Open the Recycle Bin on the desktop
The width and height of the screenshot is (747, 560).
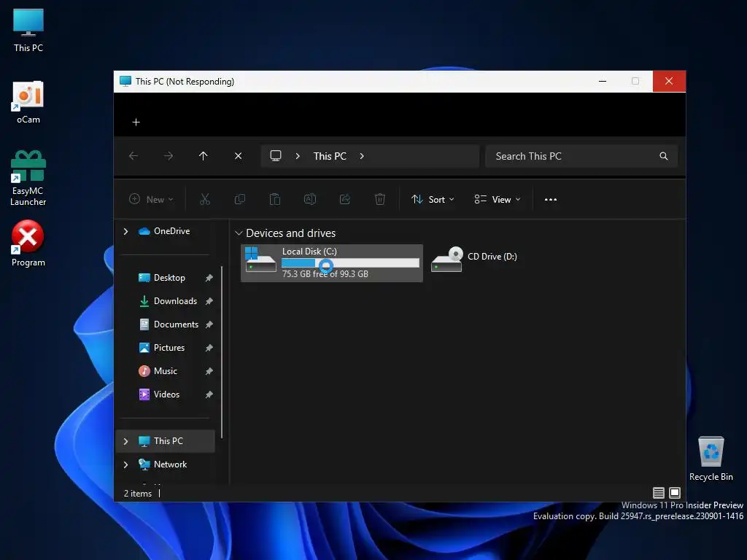[x=711, y=459]
